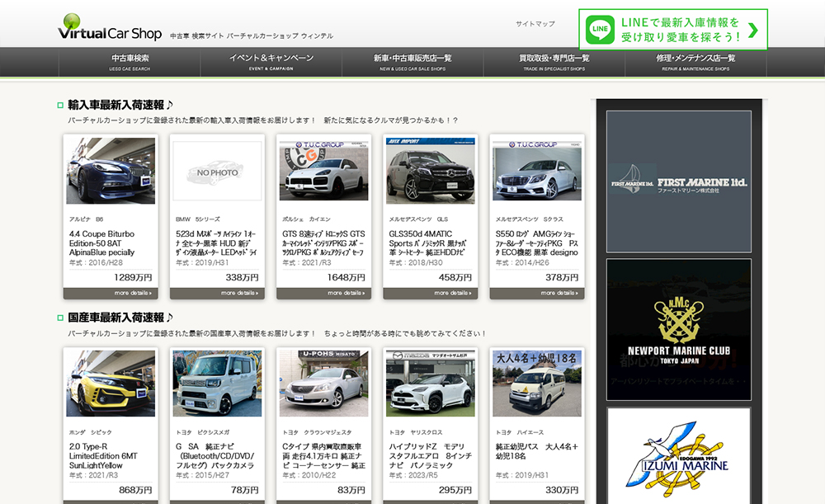
Task: Click the black Mercedes GLS photo
Action: pos(431,171)
